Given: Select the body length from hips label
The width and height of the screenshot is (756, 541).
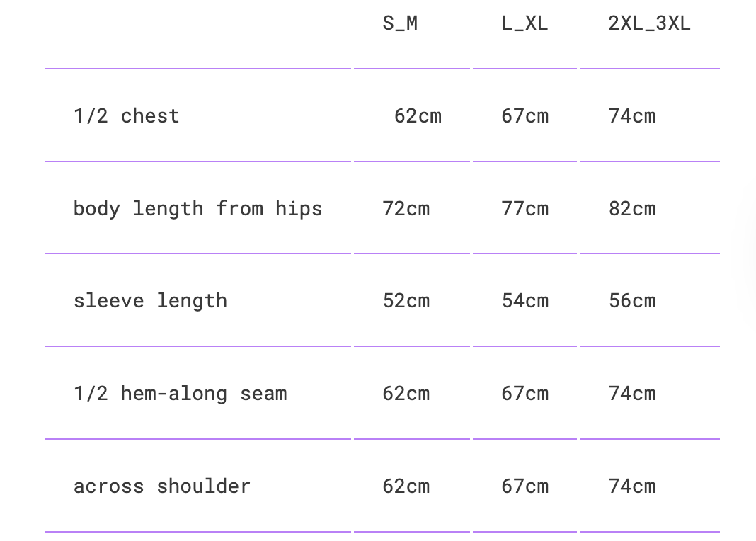Looking at the screenshot, I should point(197,209).
